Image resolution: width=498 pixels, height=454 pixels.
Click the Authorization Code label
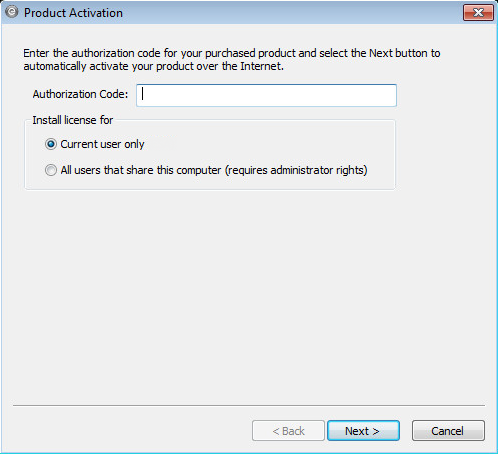click(x=80, y=94)
